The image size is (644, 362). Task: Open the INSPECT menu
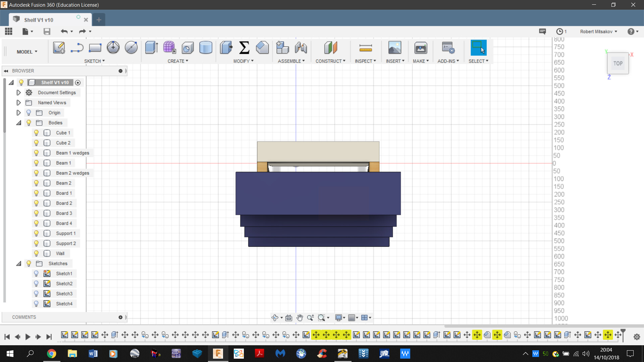click(366, 61)
